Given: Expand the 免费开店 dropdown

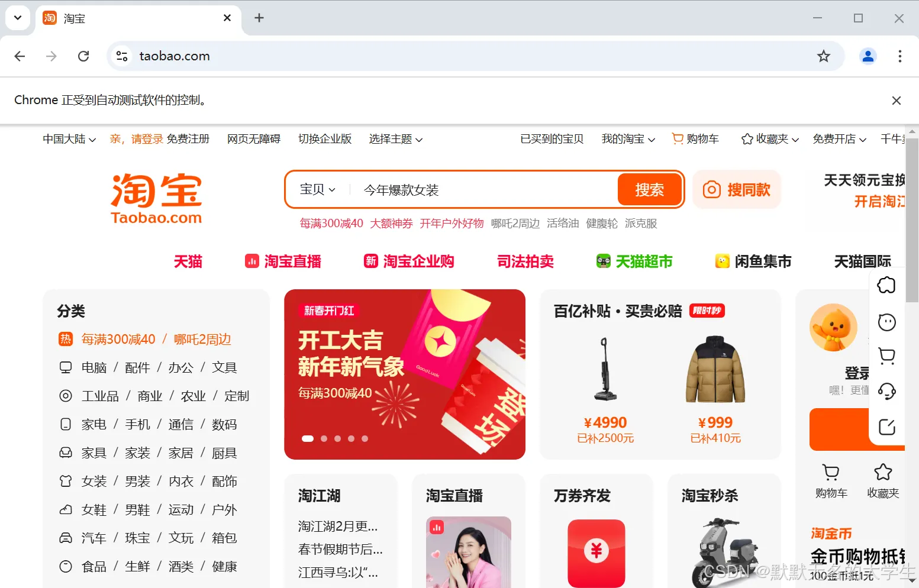Looking at the screenshot, I should (x=840, y=139).
